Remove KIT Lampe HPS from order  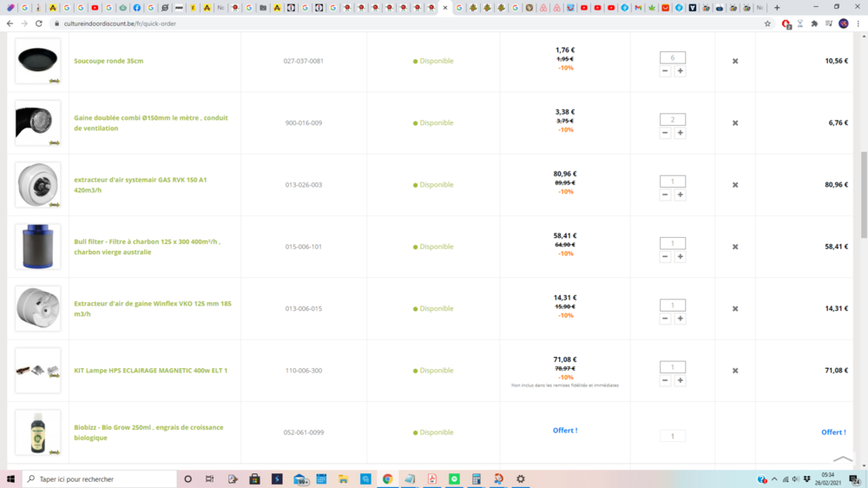click(x=735, y=371)
